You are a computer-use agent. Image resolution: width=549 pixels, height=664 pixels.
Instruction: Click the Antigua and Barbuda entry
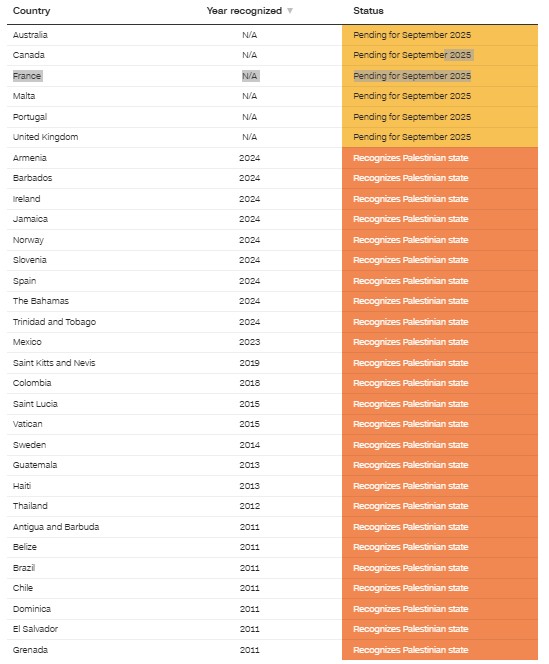point(56,527)
